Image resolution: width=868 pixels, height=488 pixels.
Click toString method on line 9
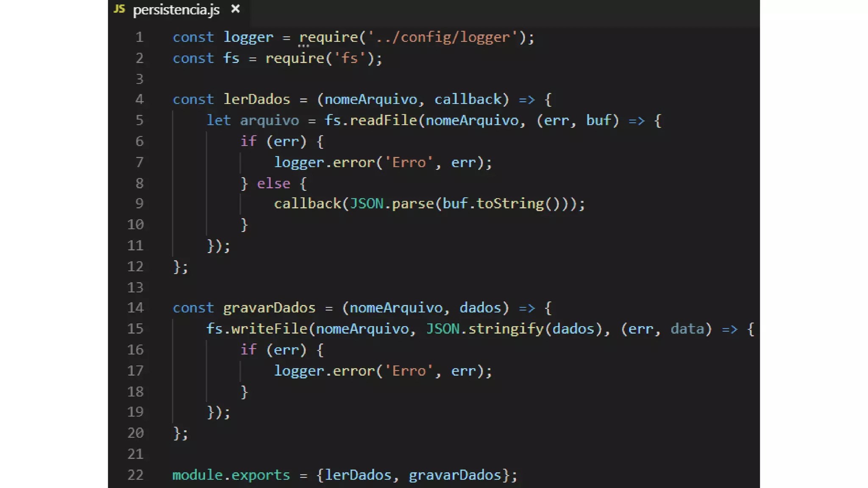coord(510,204)
